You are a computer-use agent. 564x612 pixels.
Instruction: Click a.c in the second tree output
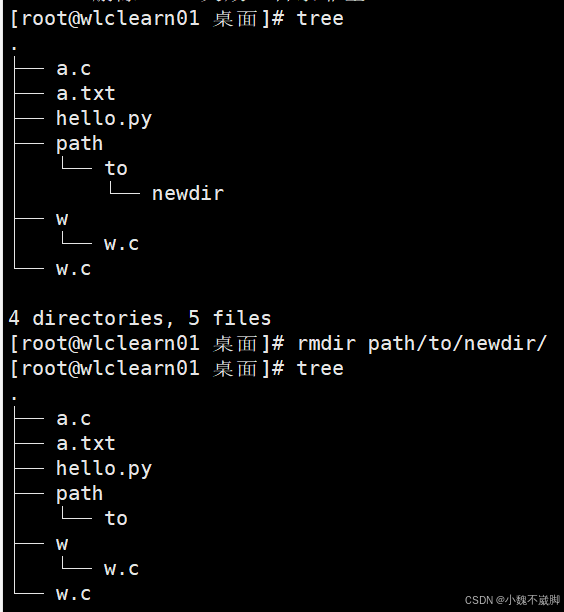(74, 419)
